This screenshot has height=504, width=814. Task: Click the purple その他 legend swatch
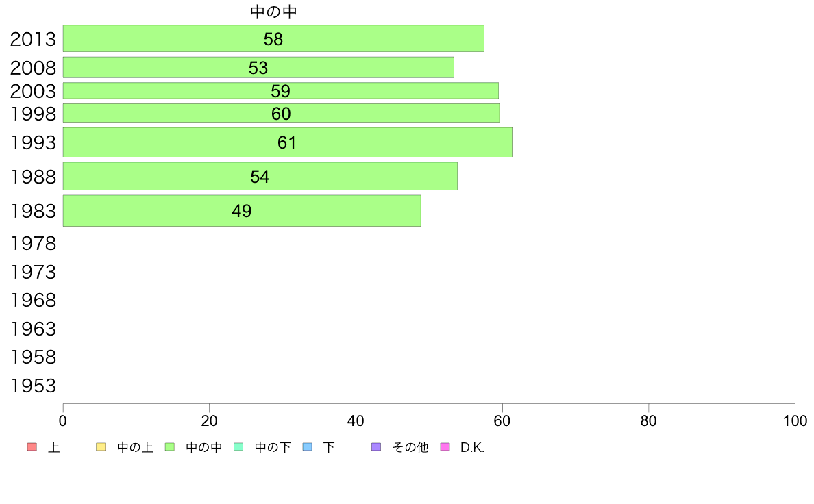click(x=376, y=447)
